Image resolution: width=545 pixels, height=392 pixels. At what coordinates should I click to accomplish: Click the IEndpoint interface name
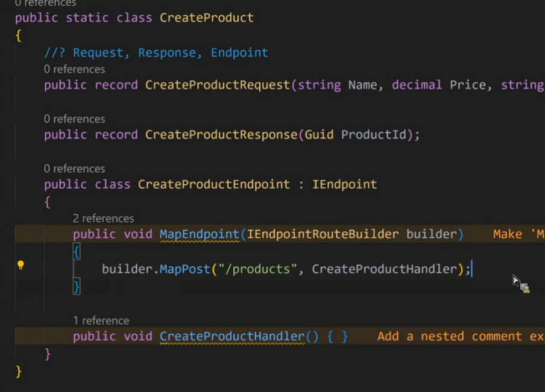coord(344,184)
